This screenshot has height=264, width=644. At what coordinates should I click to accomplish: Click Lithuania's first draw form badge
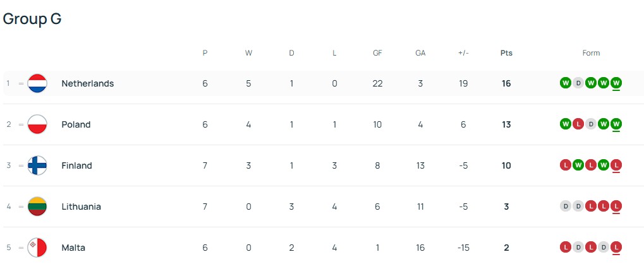click(565, 206)
